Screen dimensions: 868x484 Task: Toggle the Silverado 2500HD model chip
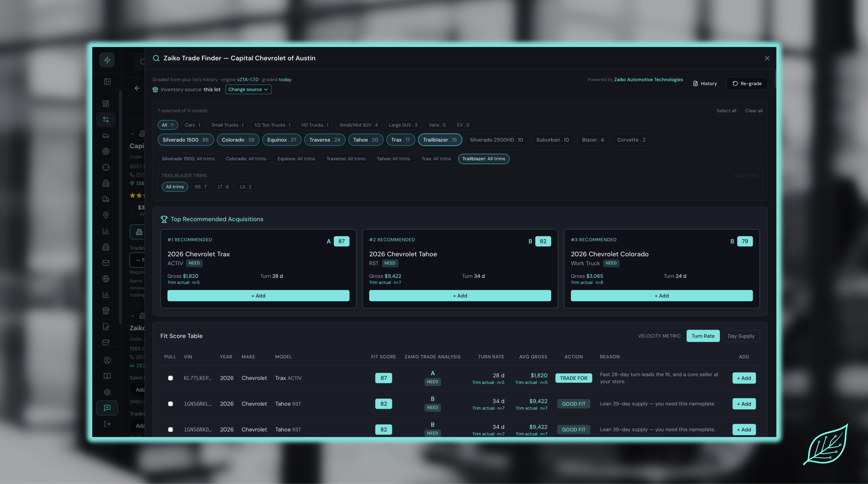point(496,140)
